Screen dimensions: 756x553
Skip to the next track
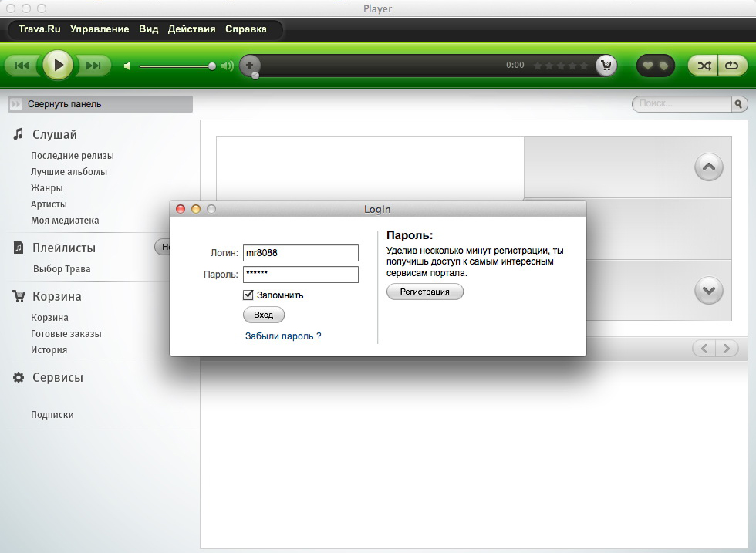[93, 66]
